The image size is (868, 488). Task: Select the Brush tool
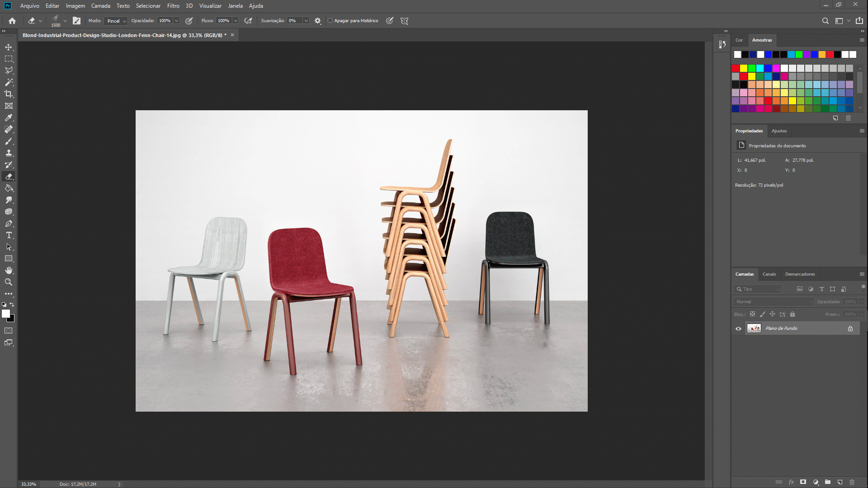click(9, 141)
